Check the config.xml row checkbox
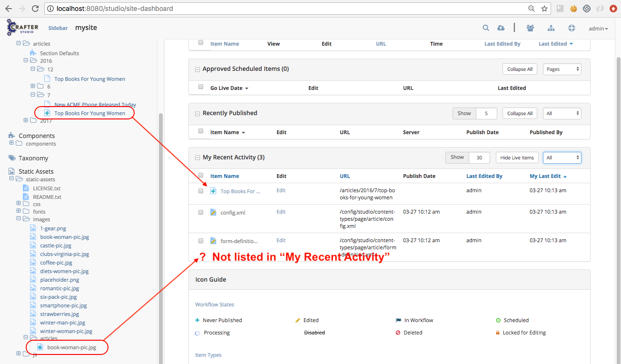Screen dimensions: 621x364 click(201, 212)
